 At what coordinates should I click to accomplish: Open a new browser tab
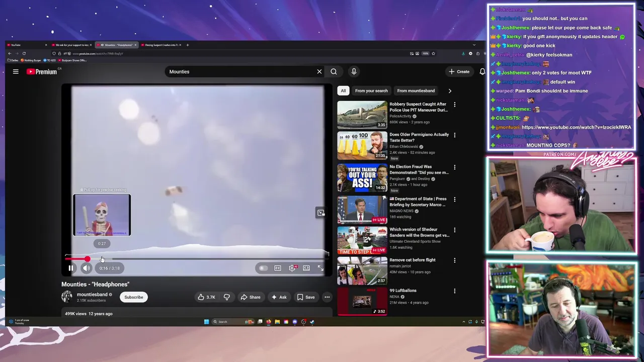[x=188, y=45]
